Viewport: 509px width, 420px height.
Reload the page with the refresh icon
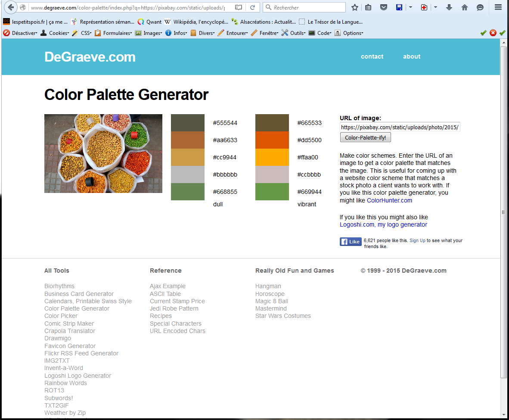(253, 7)
